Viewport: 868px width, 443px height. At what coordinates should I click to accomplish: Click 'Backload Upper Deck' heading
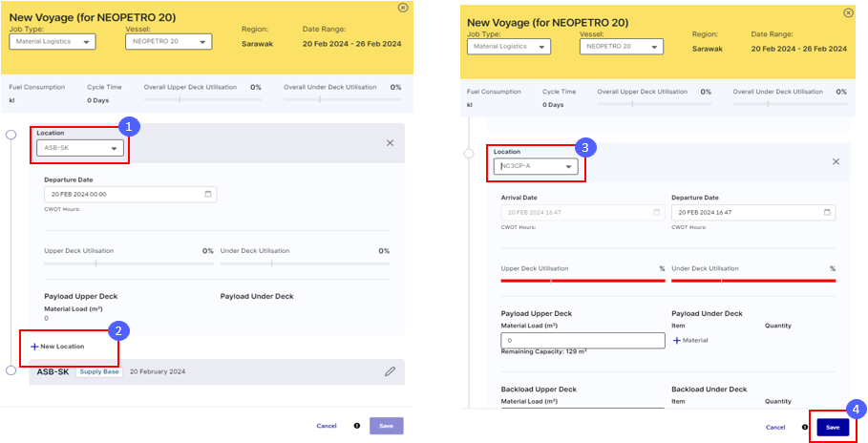[x=539, y=390]
